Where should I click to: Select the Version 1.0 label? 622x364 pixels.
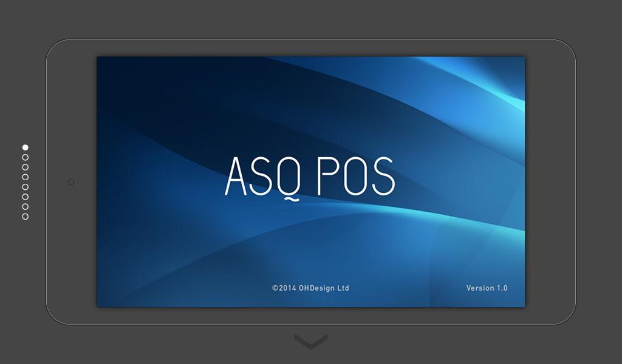pos(487,288)
